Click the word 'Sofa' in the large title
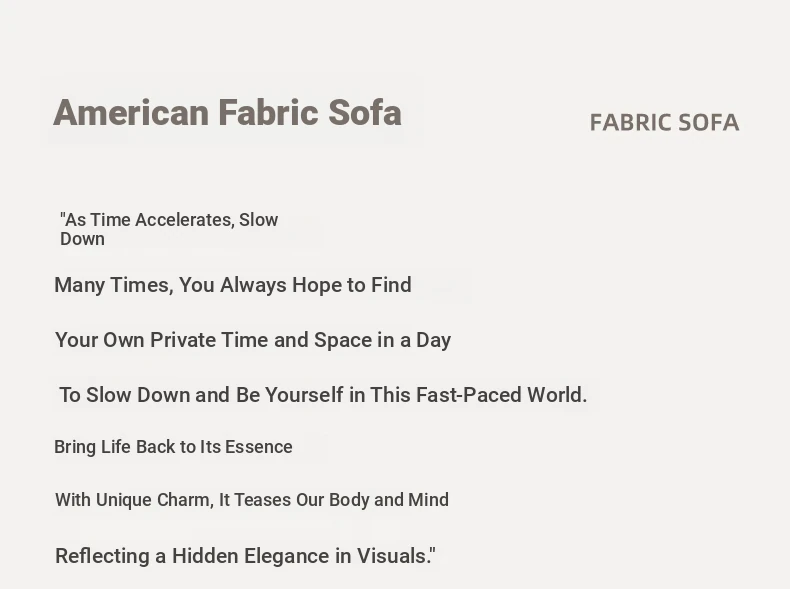This screenshot has height=589, width=790. click(365, 113)
